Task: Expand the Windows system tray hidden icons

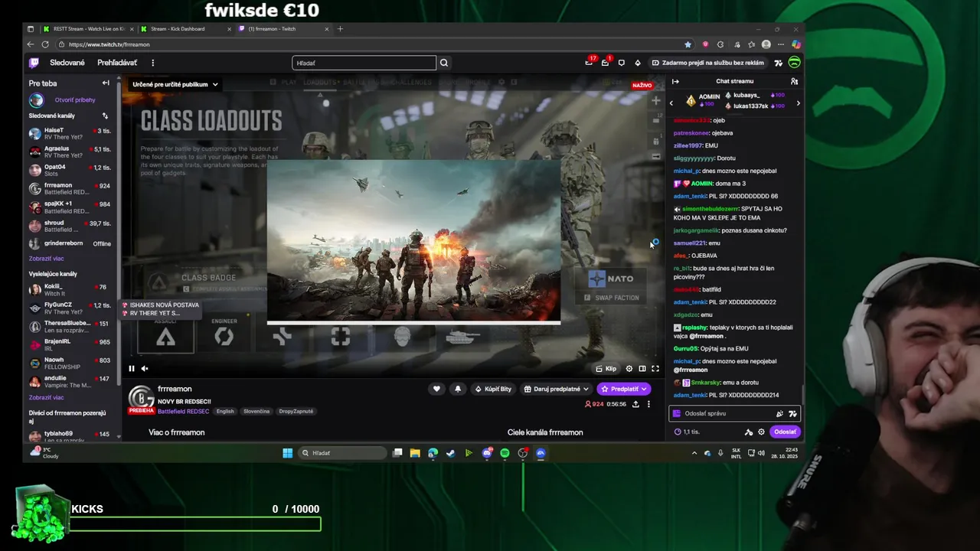Action: 694,453
